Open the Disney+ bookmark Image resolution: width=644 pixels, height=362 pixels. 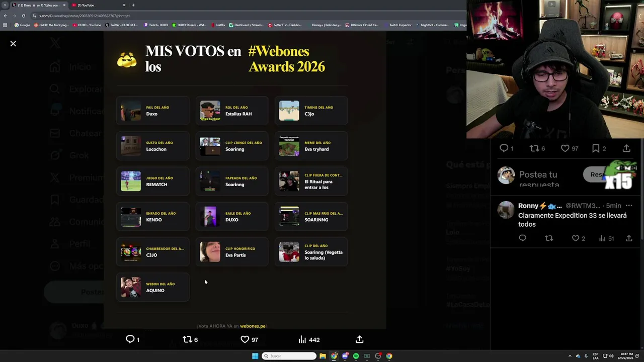[x=324, y=25]
